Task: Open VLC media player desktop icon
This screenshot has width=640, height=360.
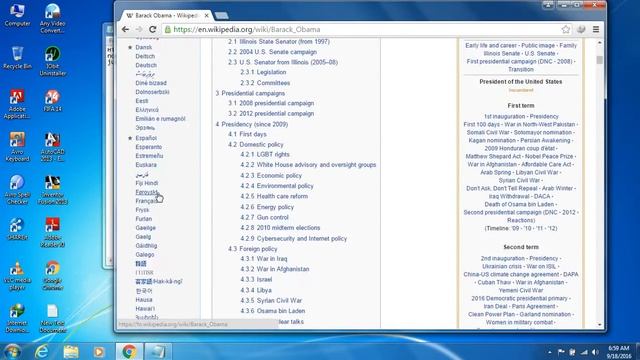Action: 17,276
